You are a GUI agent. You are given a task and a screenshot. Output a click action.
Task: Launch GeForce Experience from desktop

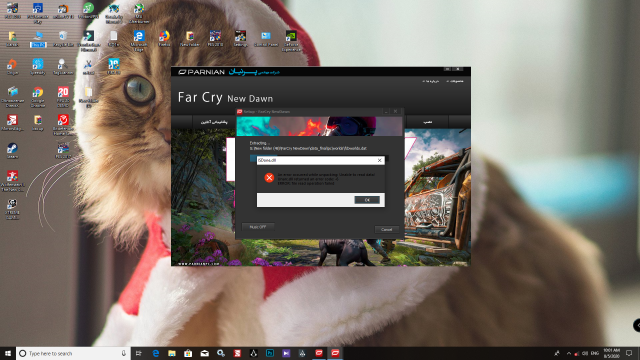point(291,40)
